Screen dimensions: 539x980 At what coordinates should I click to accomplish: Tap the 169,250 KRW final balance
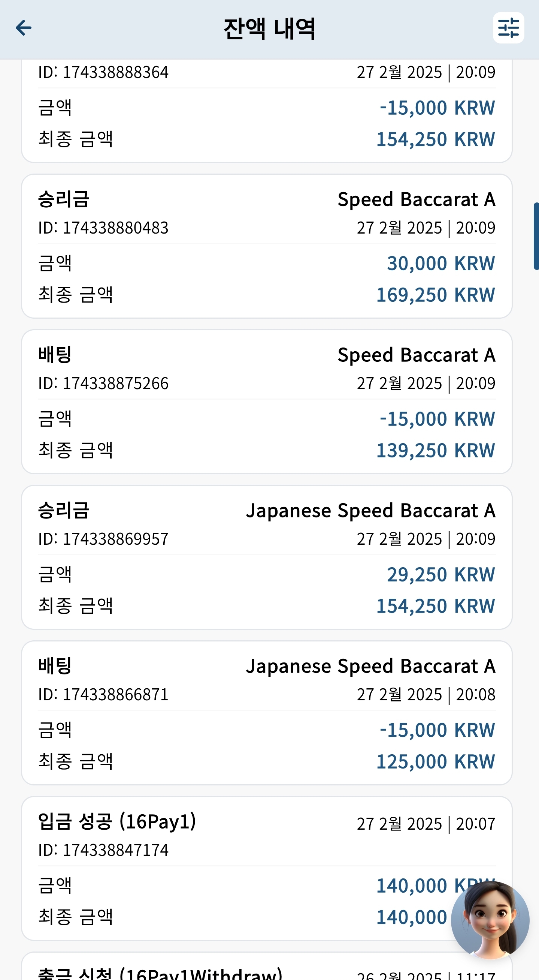coord(436,295)
